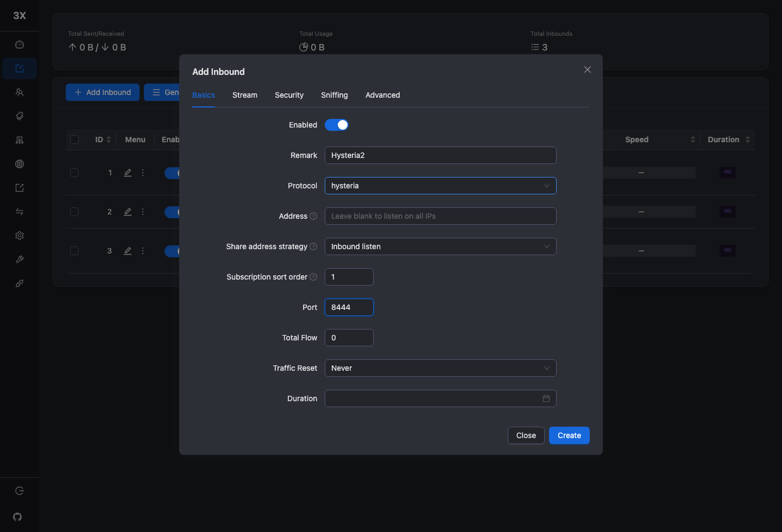Click the Menu column header

click(x=135, y=140)
